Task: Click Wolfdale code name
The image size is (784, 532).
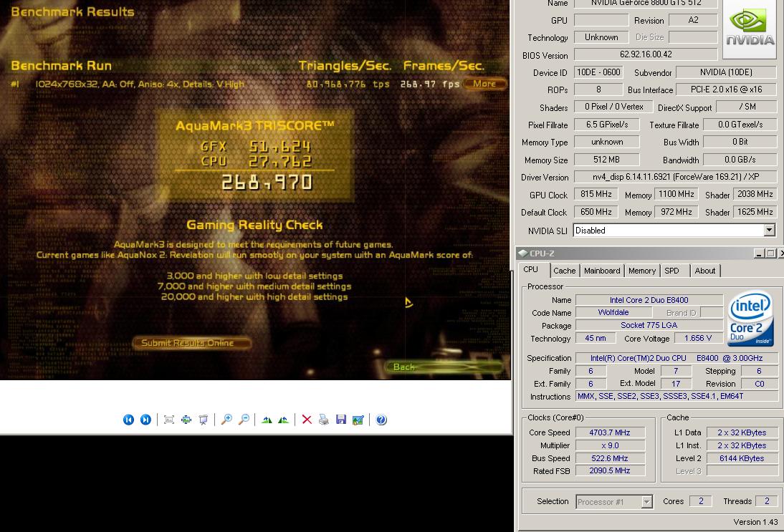Action: click(x=613, y=313)
